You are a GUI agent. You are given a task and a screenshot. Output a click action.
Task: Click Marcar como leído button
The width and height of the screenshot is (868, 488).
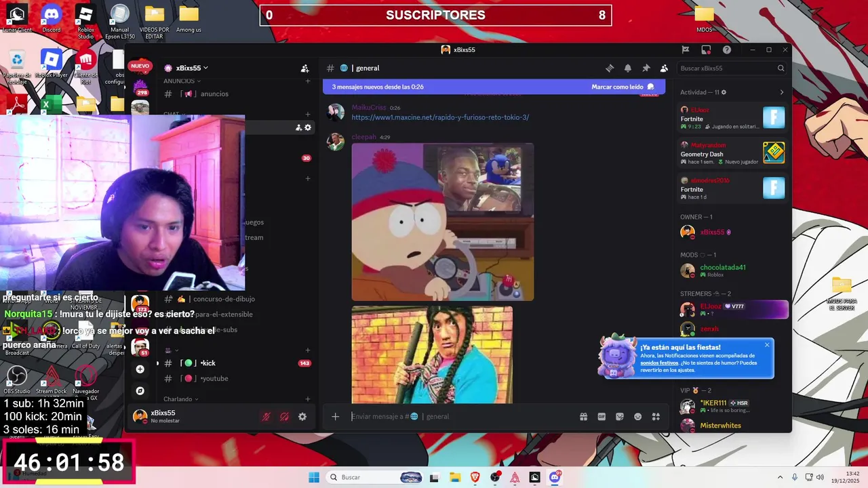tap(623, 87)
